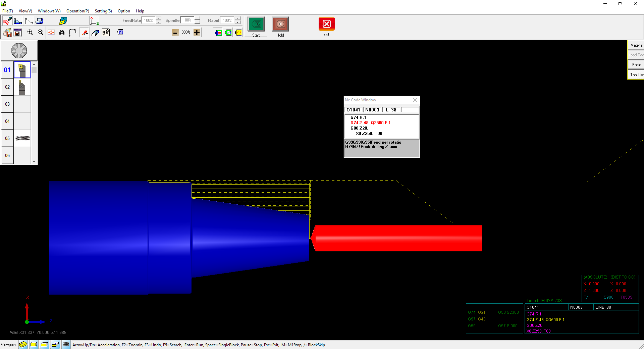
Task: Click the Tool List side button
Action: point(636,74)
